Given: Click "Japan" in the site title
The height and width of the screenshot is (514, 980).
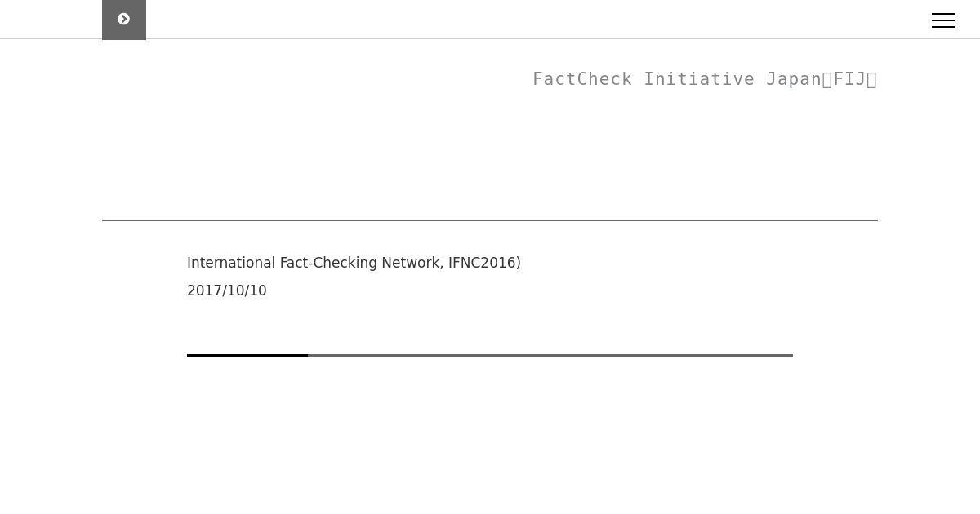Looking at the screenshot, I should point(794,79).
